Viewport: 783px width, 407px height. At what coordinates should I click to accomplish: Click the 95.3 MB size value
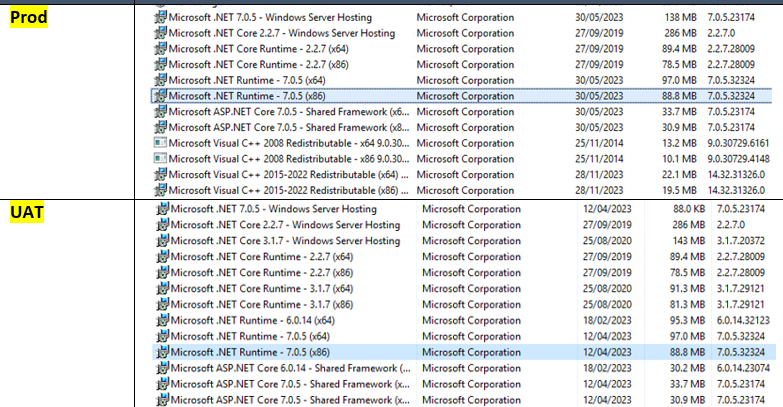point(688,321)
